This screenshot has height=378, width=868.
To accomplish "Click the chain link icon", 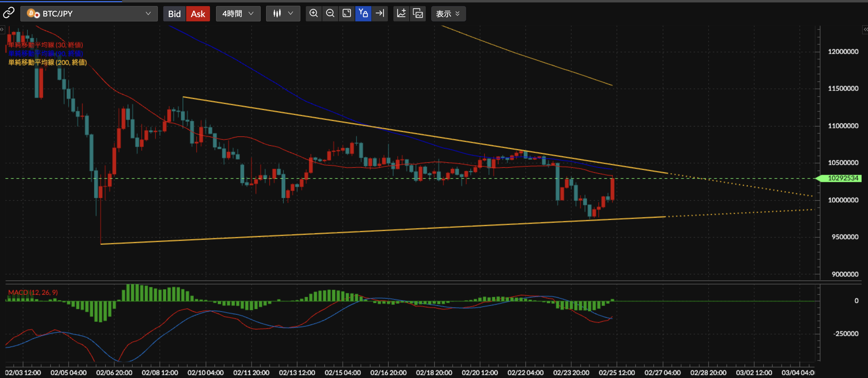I will click(x=9, y=13).
